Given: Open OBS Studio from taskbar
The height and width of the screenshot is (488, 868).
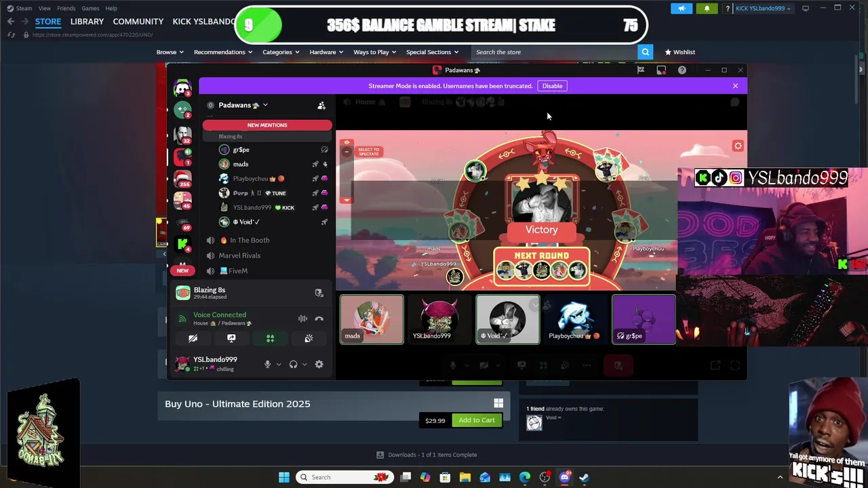Looking at the screenshot, I should click(x=545, y=477).
